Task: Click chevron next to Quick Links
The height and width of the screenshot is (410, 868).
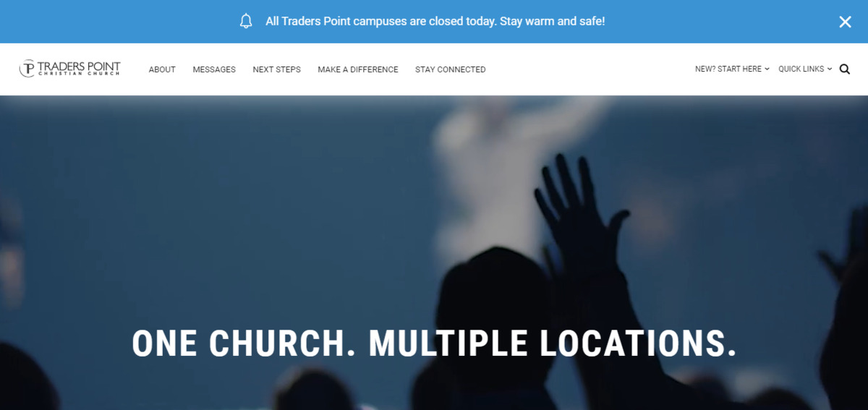Action: tap(830, 69)
